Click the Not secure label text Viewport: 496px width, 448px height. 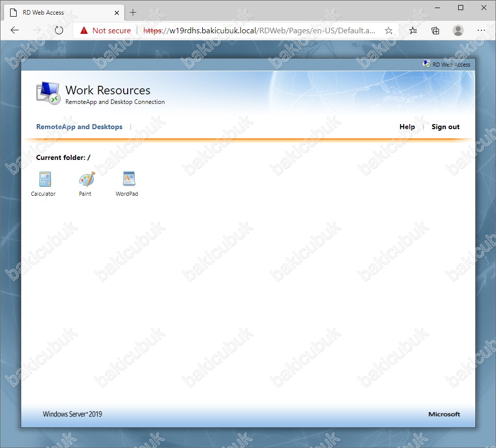point(112,30)
